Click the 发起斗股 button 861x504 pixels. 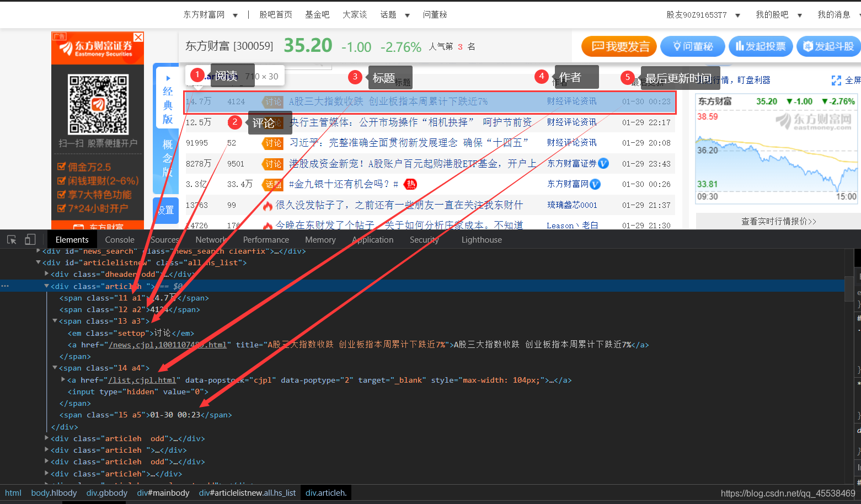[829, 47]
